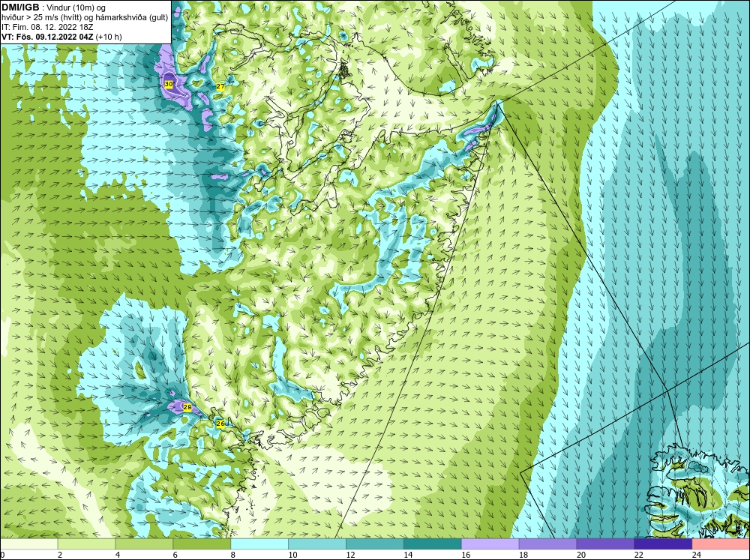Viewport: 750px width, 560px height.
Task: Select the pink swatch above 24 m/s
Action: [x=721, y=544]
